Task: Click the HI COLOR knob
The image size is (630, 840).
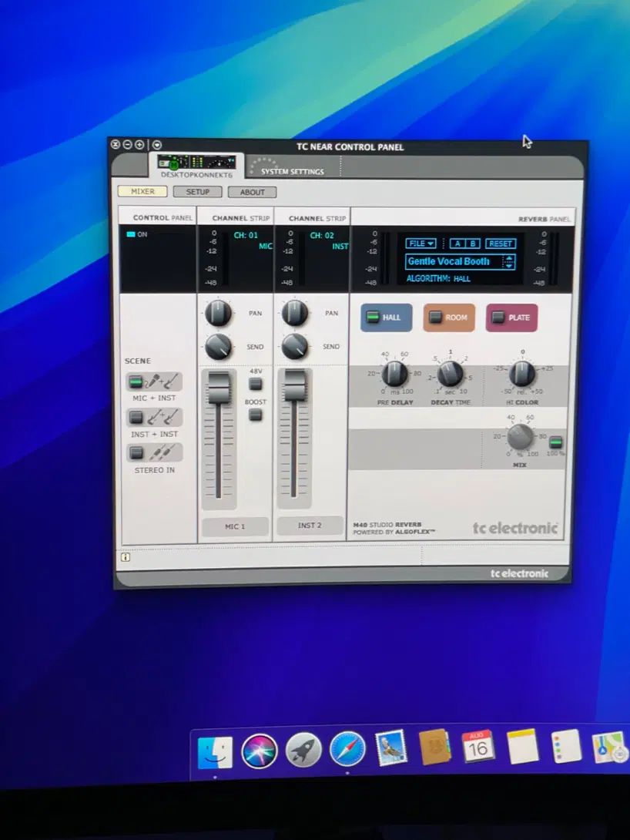Action: 522,374
